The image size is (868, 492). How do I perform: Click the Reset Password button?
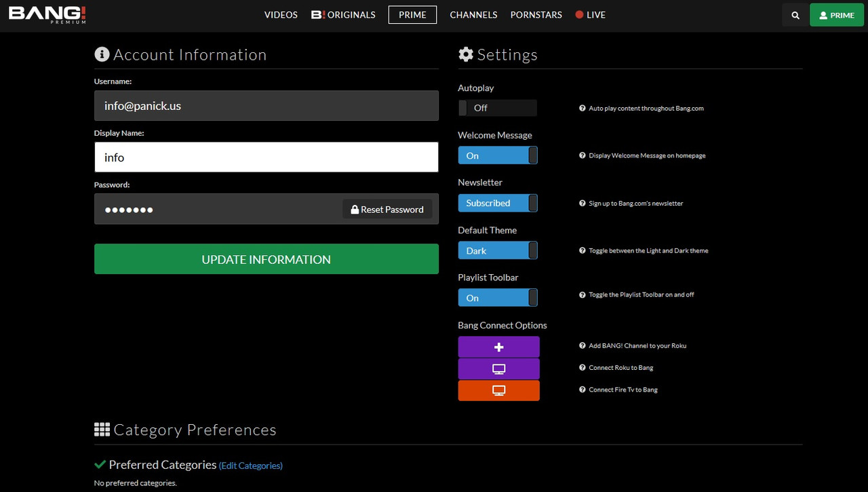tap(387, 210)
